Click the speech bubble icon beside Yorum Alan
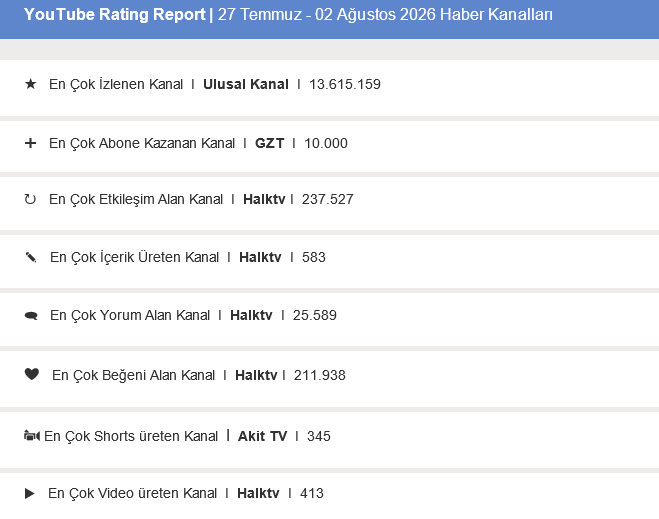This screenshot has height=519, width=659. tap(31, 316)
